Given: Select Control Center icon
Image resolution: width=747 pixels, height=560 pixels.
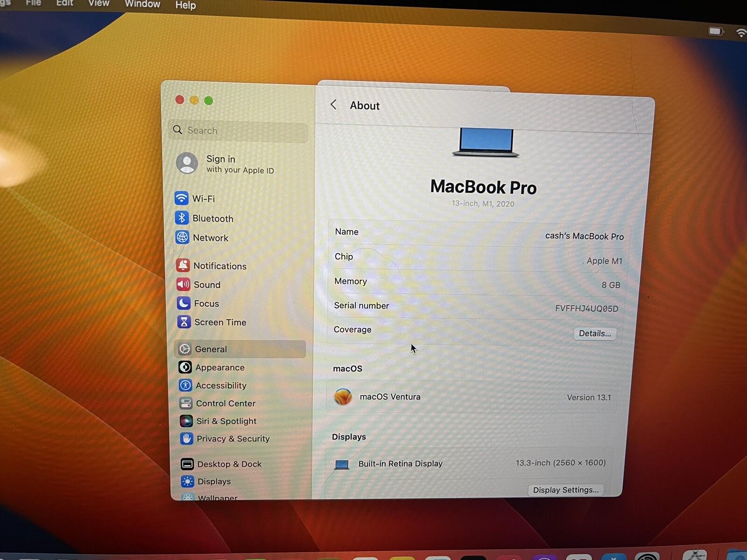Looking at the screenshot, I should pyautogui.click(x=186, y=403).
